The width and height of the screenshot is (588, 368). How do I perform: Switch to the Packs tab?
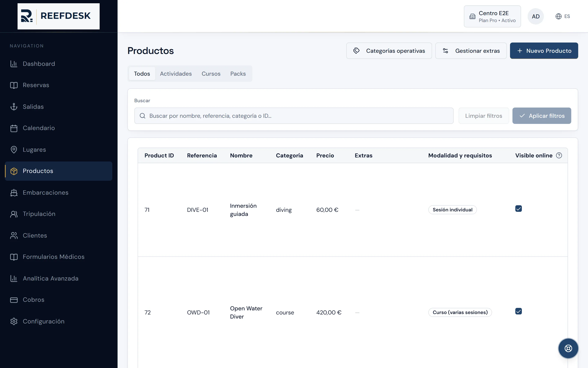point(238,74)
